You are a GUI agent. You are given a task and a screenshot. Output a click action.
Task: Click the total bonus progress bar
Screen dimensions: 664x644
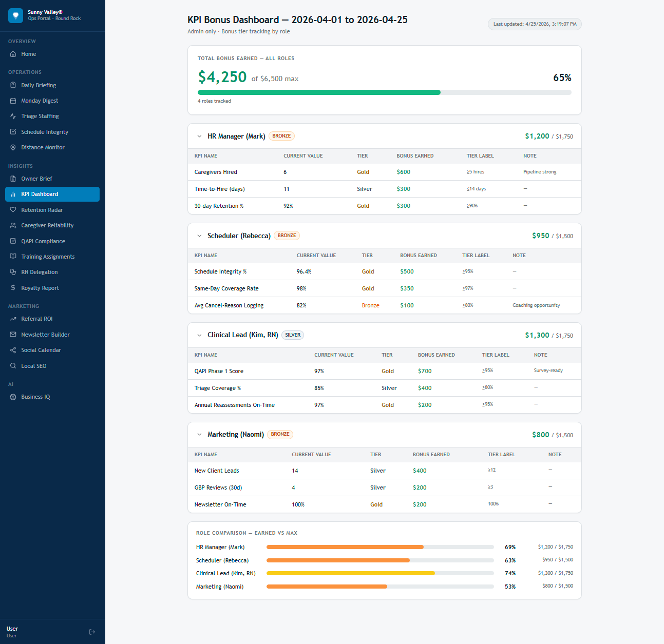385,92
